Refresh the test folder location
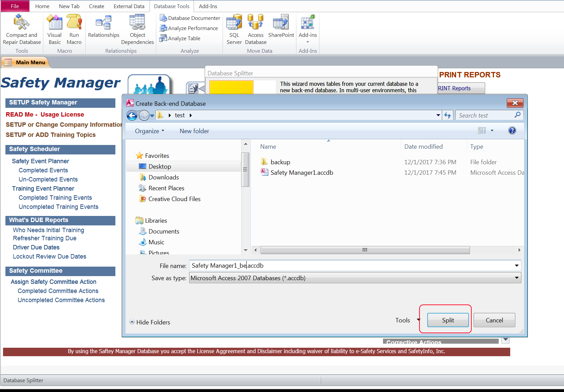This screenshot has width=564, height=392. point(448,115)
